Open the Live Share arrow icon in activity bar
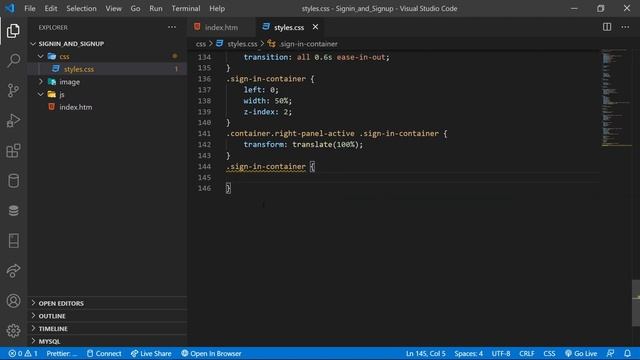Screen dimensions: 640x360 pyautogui.click(x=13, y=271)
